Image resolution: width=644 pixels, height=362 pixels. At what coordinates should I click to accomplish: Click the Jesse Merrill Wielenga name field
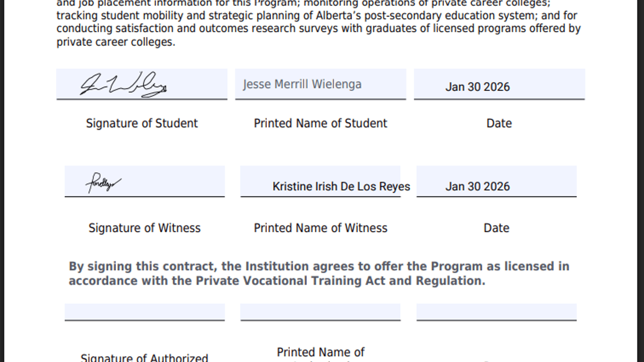coord(320,84)
